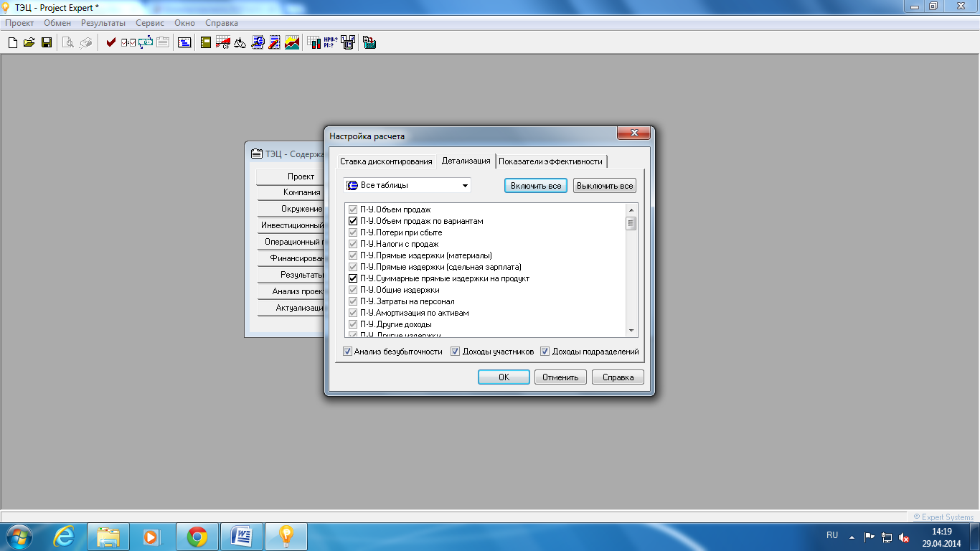Toggle the Доходы участников checkbox
980x551 pixels.
click(455, 352)
